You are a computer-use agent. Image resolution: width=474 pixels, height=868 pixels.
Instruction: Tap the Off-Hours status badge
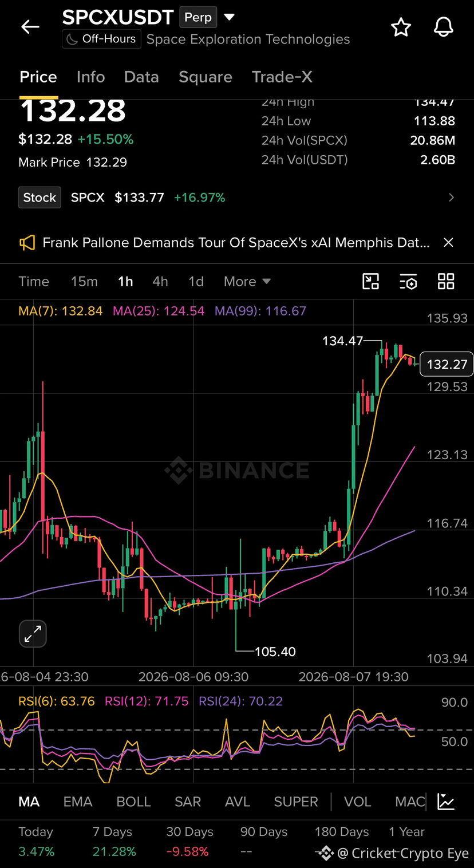click(101, 39)
